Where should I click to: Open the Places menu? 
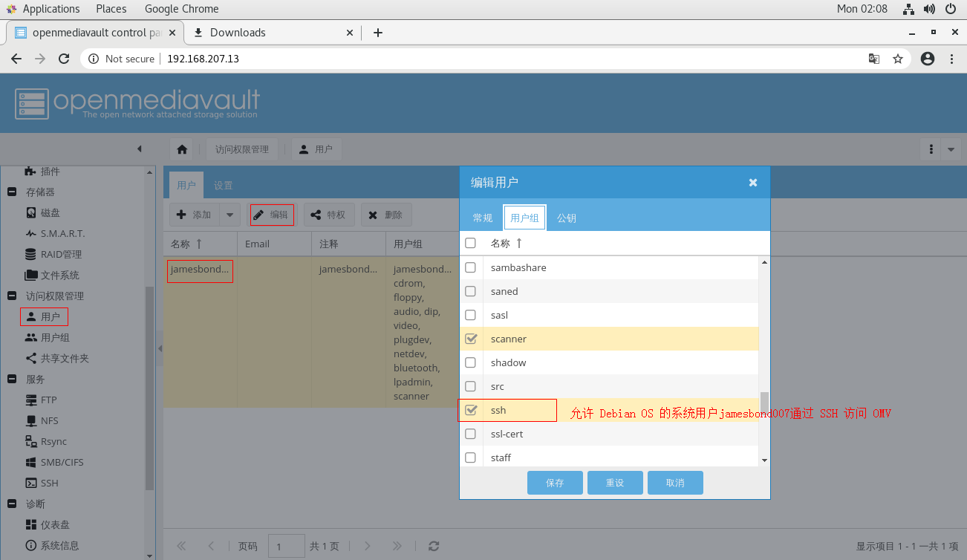point(111,9)
